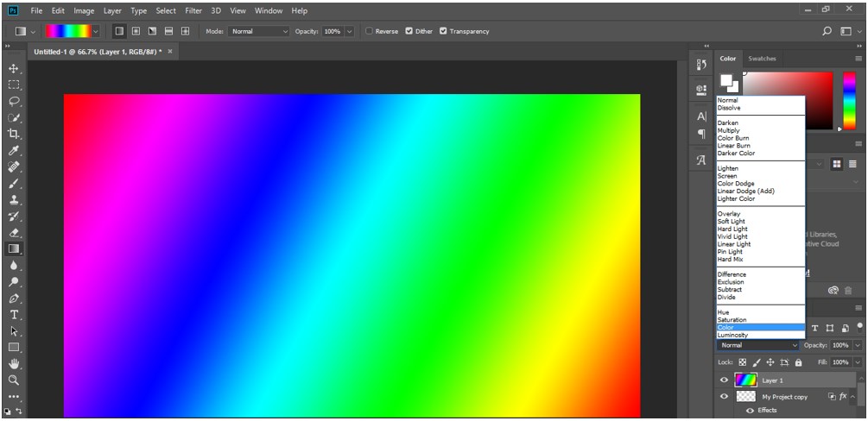Select the Rectangle shape tool
The height and width of the screenshot is (421, 868).
click(x=14, y=348)
